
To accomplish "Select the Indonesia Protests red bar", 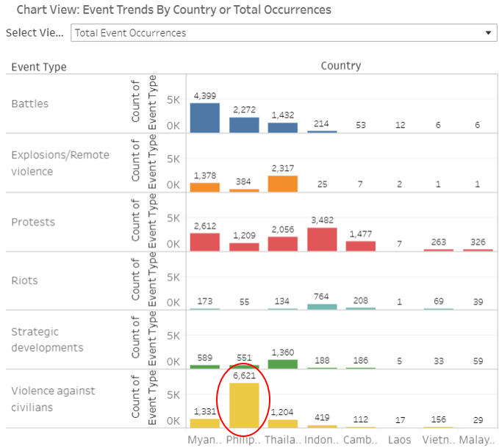I will pyautogui.click(x=321, y=239).
